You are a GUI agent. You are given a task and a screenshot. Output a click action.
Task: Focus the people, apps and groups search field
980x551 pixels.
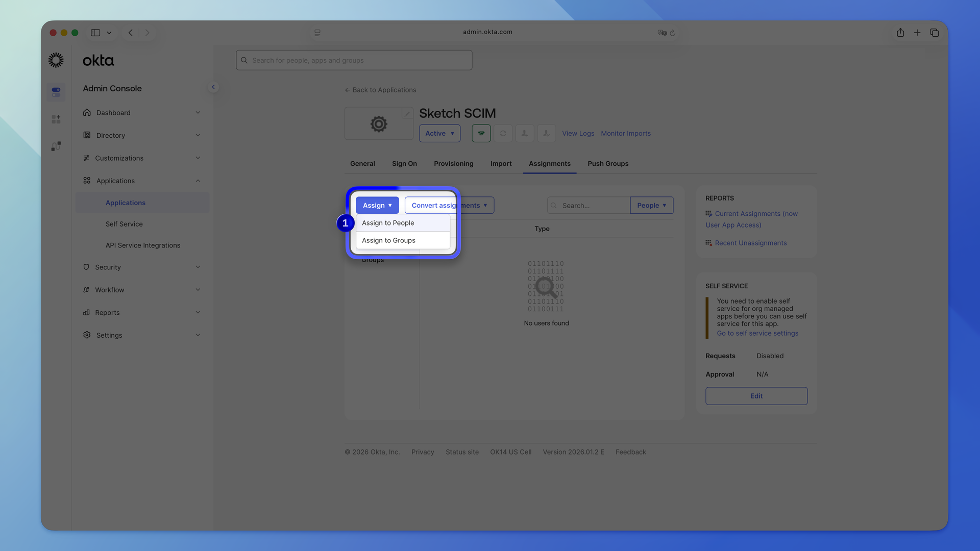coord(354,60)
